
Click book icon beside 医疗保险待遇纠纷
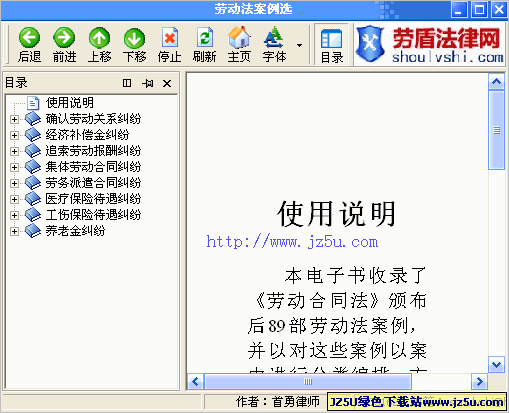pyautogui.click(x=33, y=199)
